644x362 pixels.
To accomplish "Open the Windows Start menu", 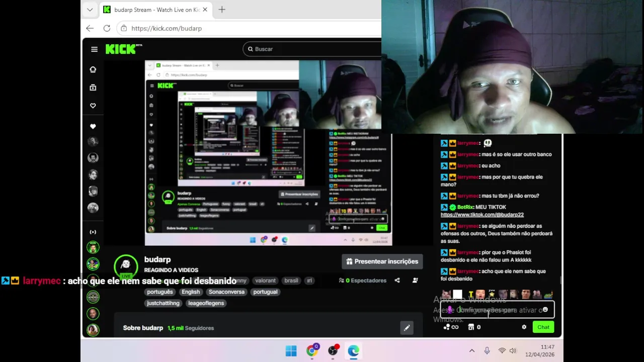I will pyautogui.click(x=291, y=351).
